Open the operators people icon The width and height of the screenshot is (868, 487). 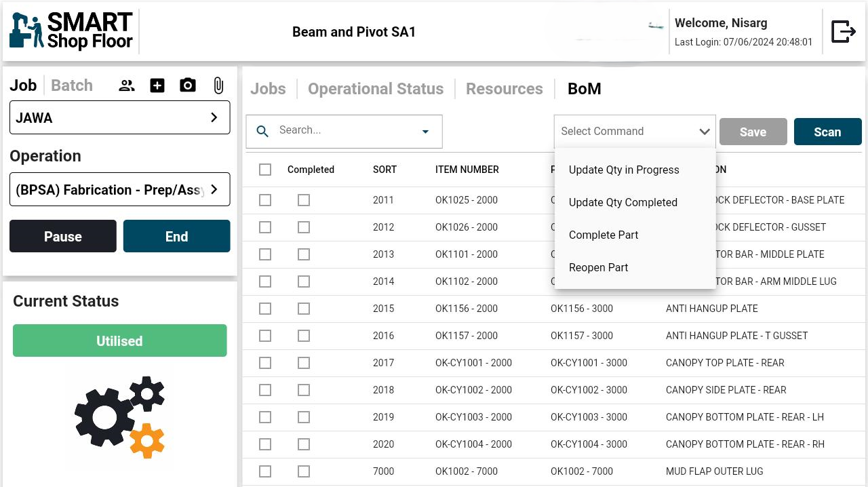click(127, 85)
